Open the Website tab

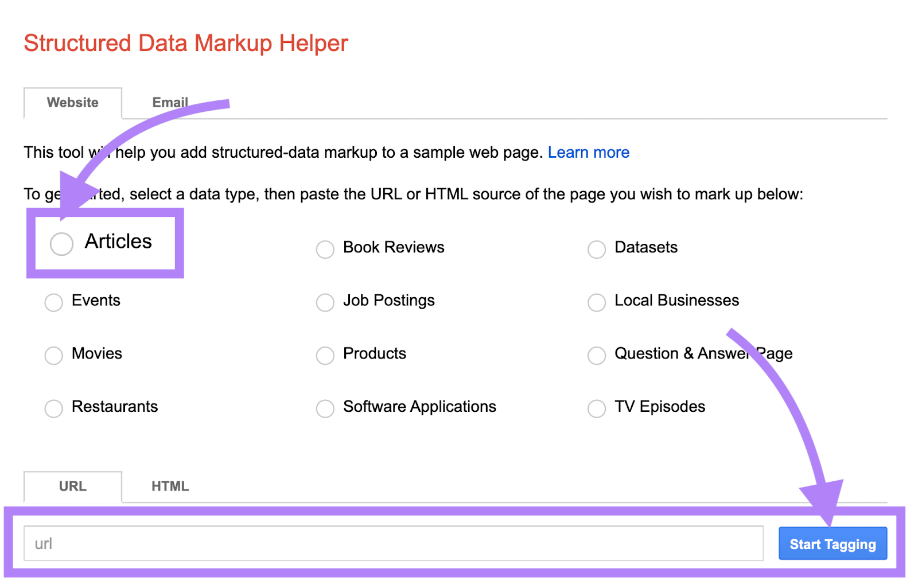(x=73, y=102)
